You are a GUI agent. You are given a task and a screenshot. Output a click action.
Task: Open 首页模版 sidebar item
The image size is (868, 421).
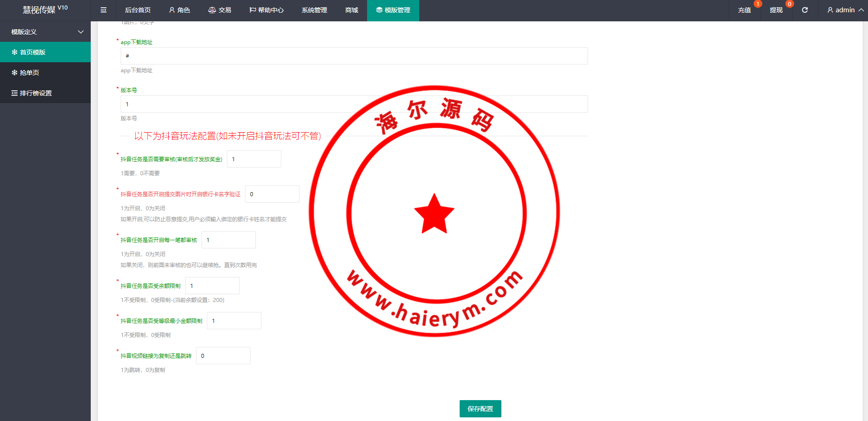45,52
